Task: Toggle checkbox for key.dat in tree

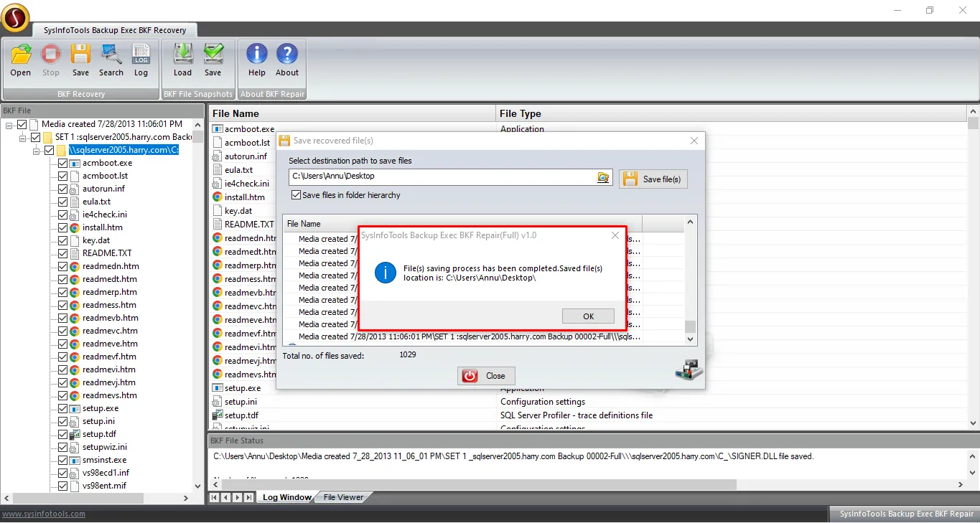Action: coord(62,240)
